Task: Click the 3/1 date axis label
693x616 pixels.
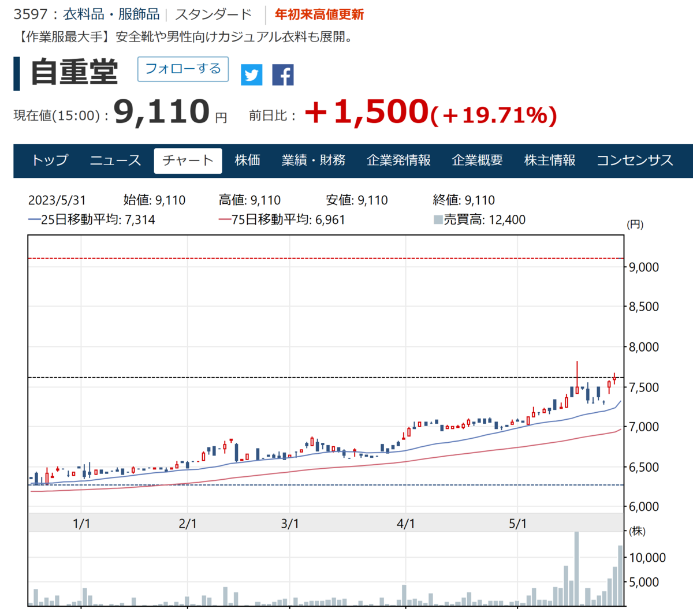Action: 290,524
